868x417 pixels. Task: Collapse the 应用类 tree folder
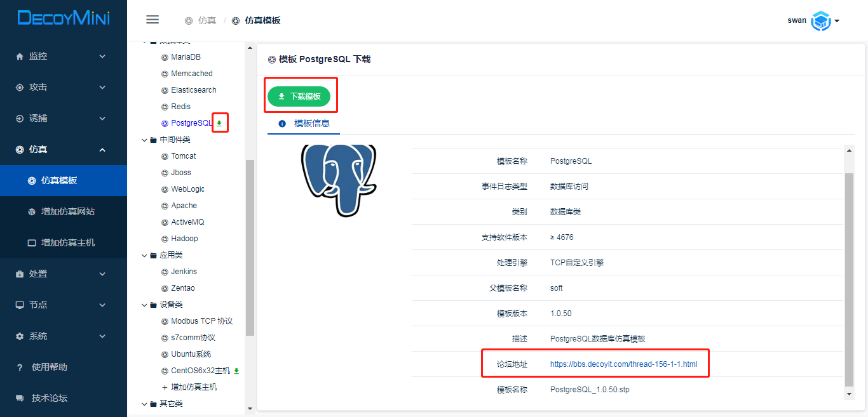click(145, 255)
